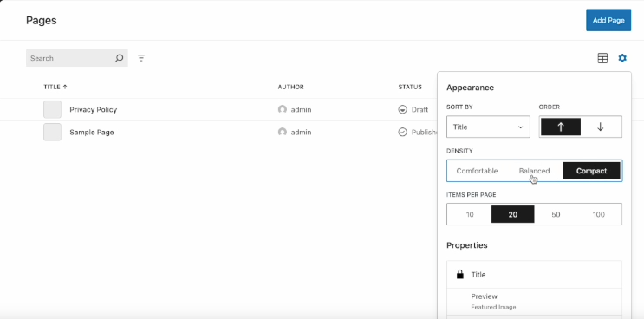Set density to Comfortable
Image resolution: width=644 pixels, height=319 pixels.
[477, 171]
